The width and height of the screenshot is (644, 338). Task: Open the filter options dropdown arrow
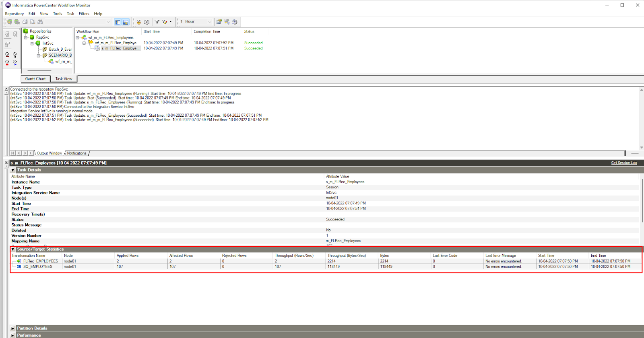pos(171,22)
